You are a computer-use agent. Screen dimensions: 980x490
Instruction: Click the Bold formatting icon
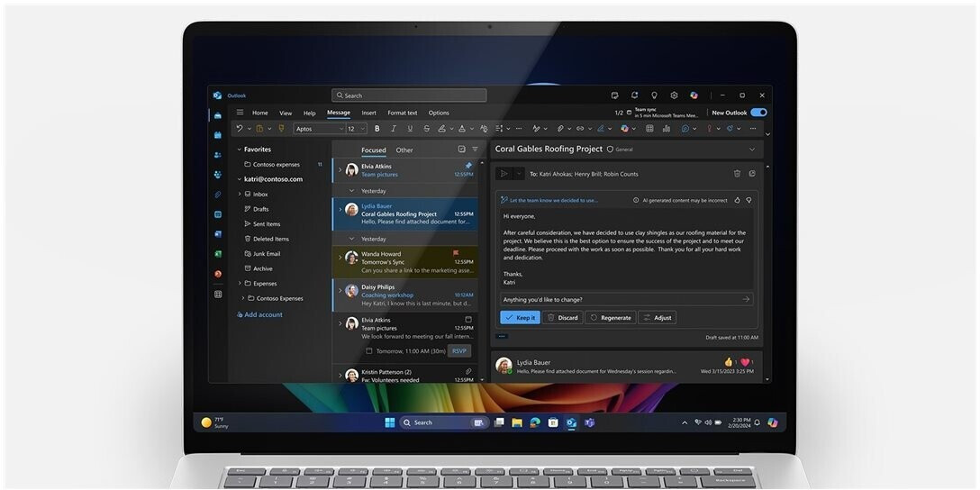(377, 129)
